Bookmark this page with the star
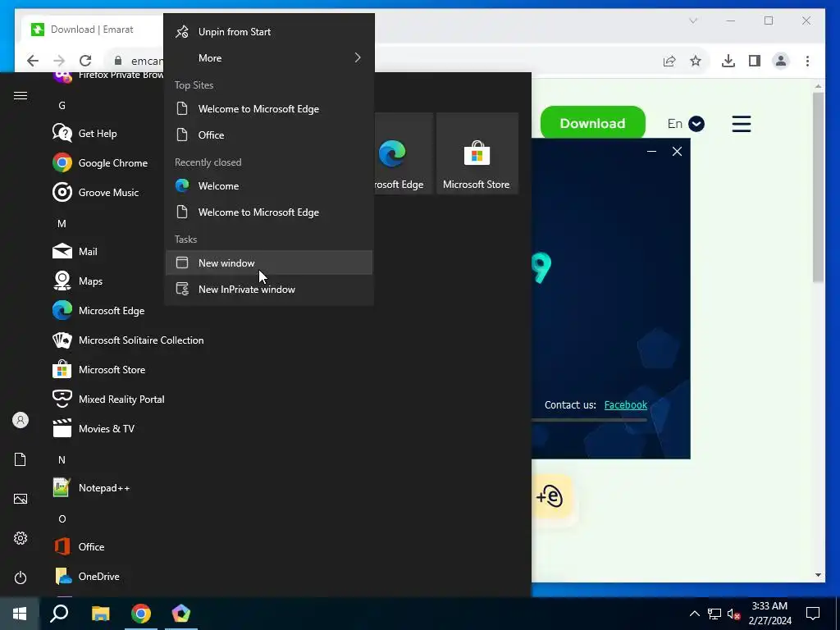840x630 pixels. pos(696,61)
